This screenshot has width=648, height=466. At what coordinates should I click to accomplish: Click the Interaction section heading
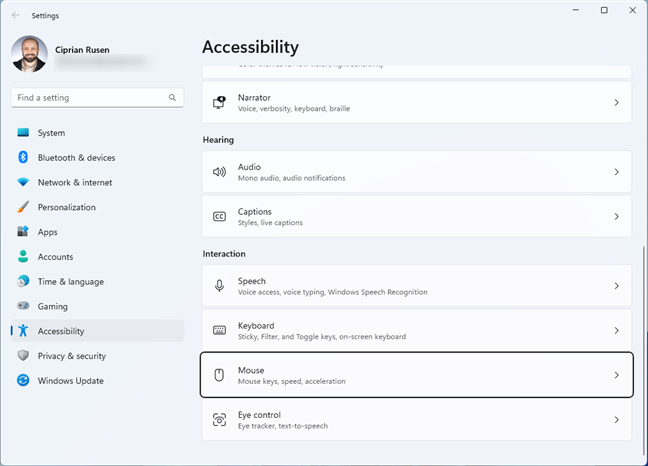pyautogui.click(x=224, y=254)
